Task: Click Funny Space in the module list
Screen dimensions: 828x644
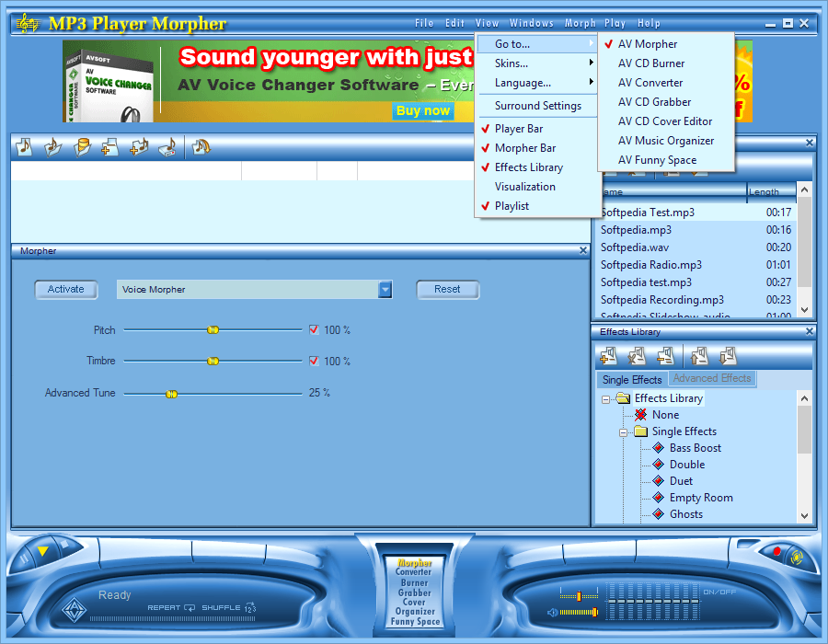Action: [x=415, y=621]
